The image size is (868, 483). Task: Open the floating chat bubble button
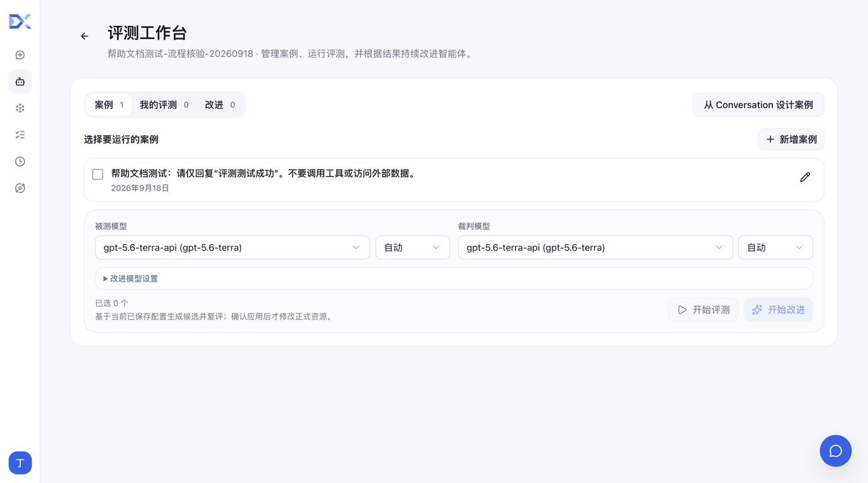[x=836, y=451]
